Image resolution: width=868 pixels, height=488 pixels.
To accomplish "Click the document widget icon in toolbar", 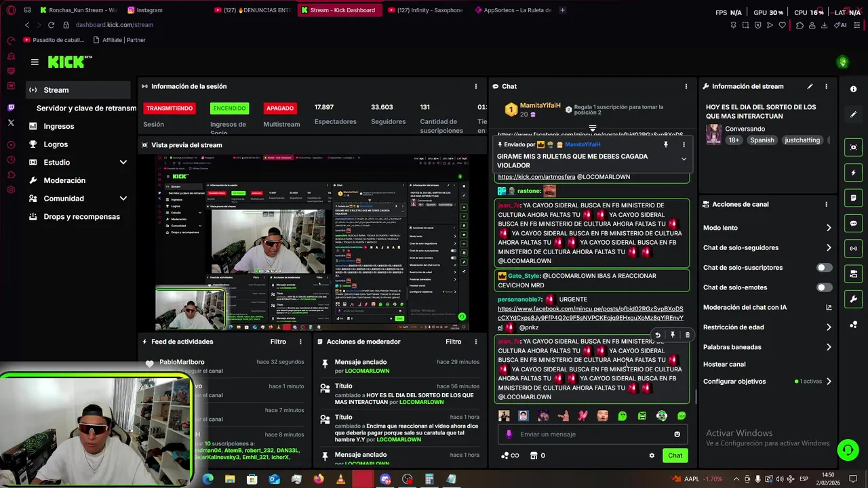I will pyautogui.click(x=853, y=198).
